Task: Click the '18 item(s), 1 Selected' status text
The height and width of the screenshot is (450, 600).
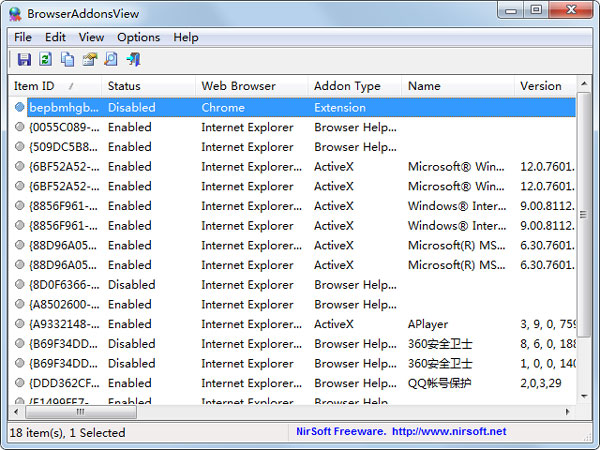Action: [67, 433]
